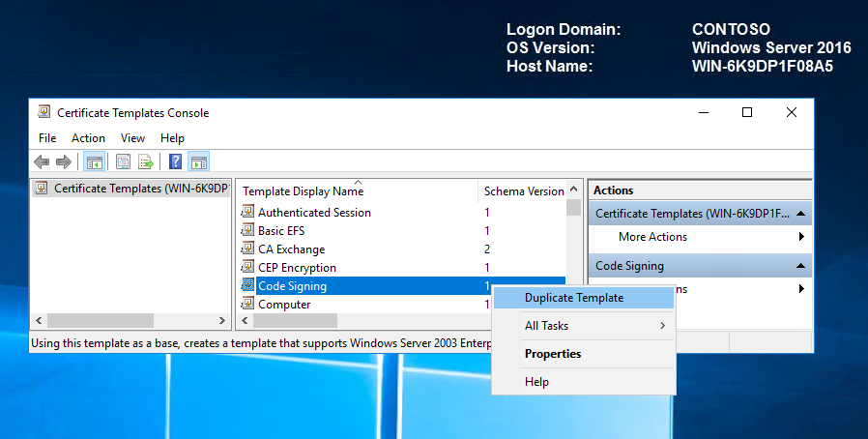This screenshot has width=868, height=439.
Task: Collapse the Code Signing actions section
Action: [800, 266]
